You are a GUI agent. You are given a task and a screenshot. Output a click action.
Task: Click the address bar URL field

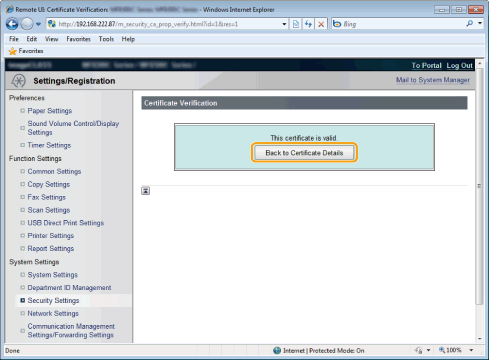(167, 24)
